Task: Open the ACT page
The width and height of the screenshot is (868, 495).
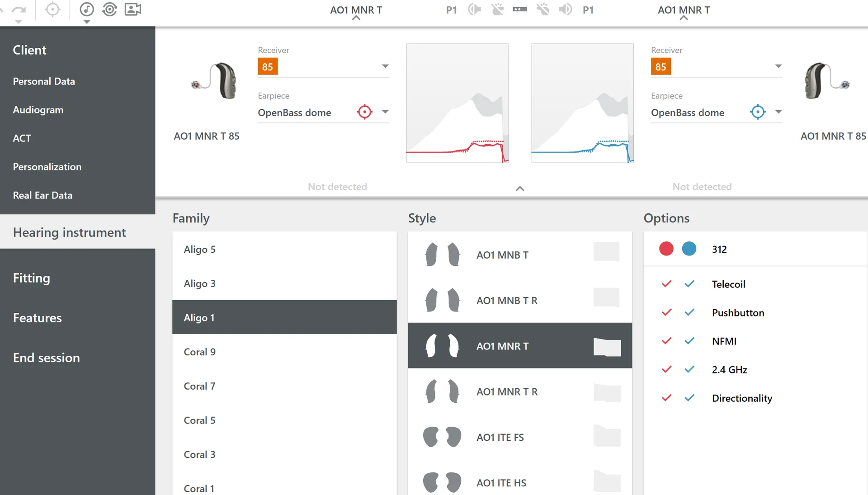Action: point(22,138)
